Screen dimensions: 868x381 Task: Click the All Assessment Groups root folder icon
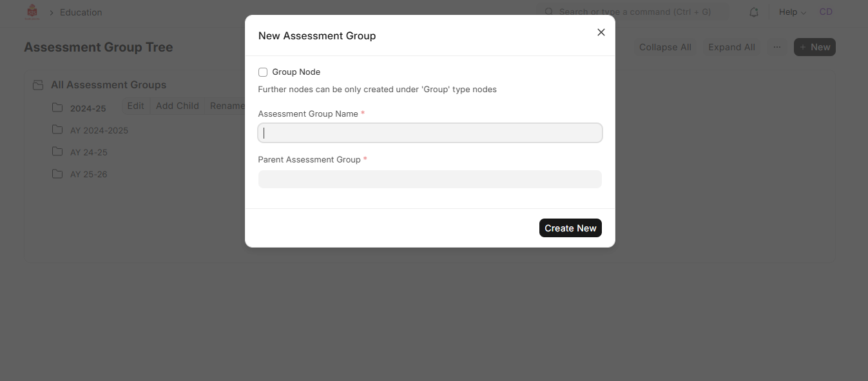(38, 85)
